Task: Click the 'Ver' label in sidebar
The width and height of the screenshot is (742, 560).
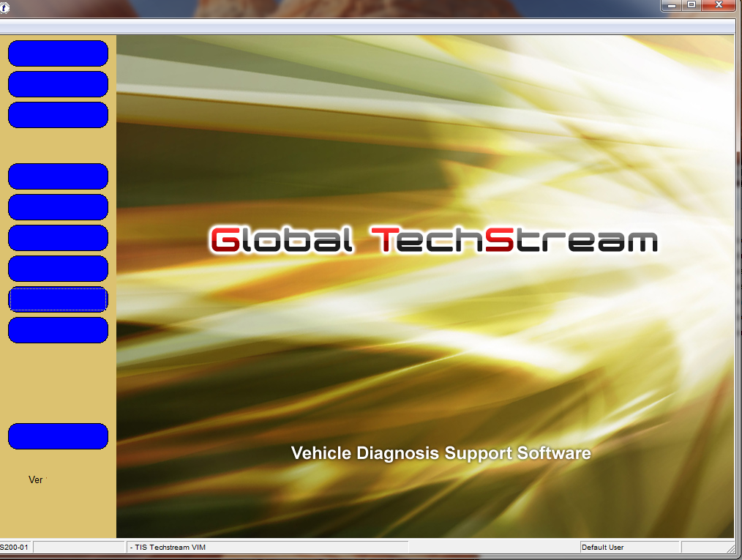Action: pyautogui.click(x=36, y=480)
